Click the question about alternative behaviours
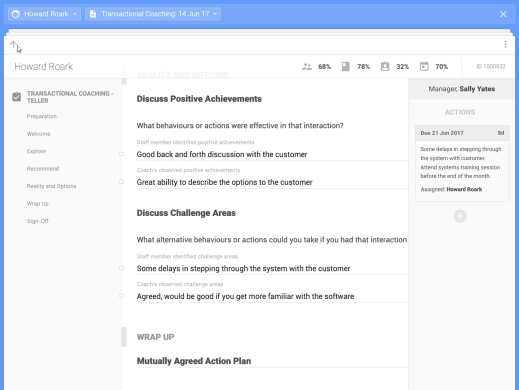519x390 pixels. click(272, 240)
